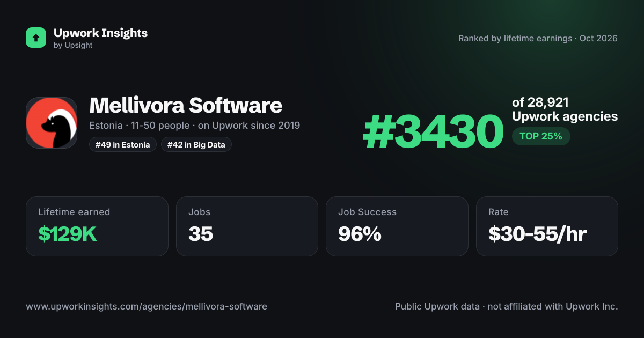The height and width of the screenshot is (338, 644).
Task: Click the "Mellivora Software" agency name
Action: 186,105
